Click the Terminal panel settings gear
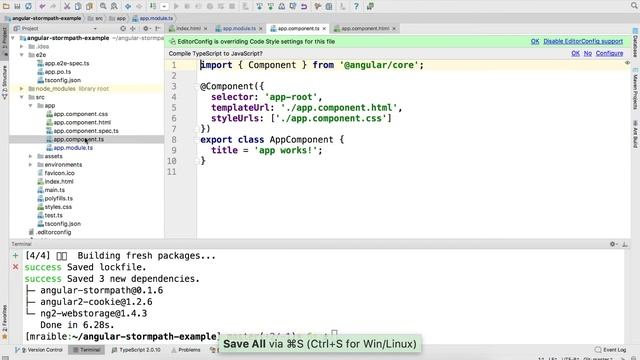The width and height of the screenshot is (640, 360). tap(613, 244)
